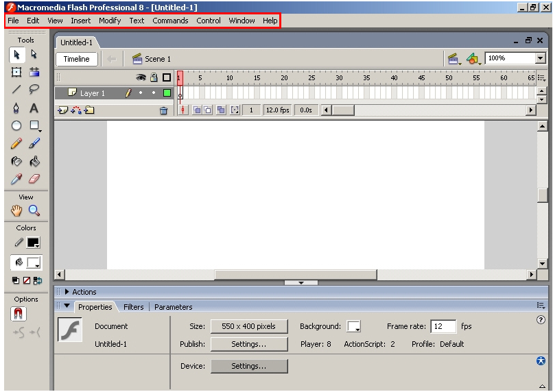The height and width of the screenshot is (392, 553).
Task: Toggle the Snap to Objects magnet
Action: 19,313
